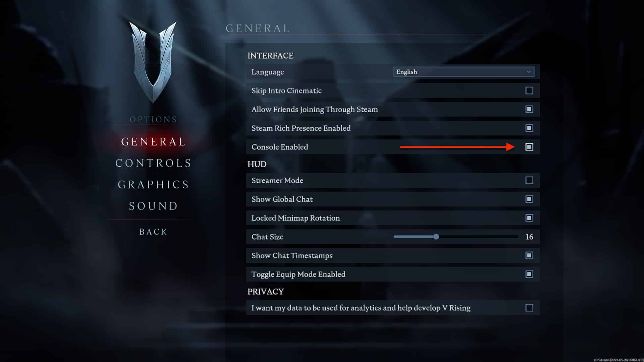Click the Back navigation button
The width and height of the screenshot is (644, 362).
coord(154,231)
